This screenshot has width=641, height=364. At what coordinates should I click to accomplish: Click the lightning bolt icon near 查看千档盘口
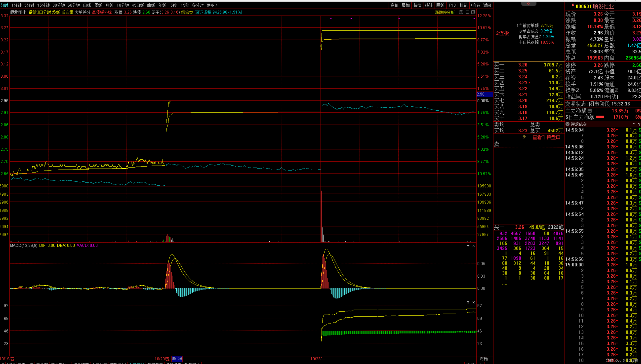pyautogui.click(x=524, y=137)
